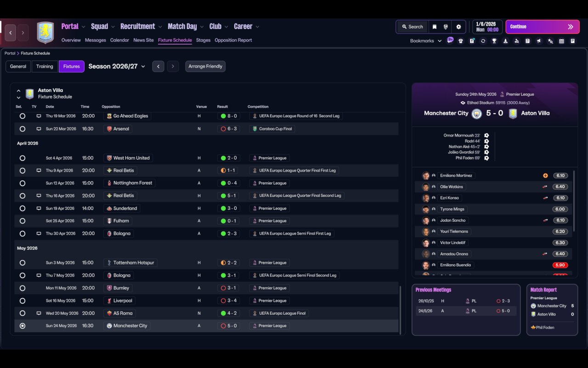The width and height of the screenshot is (588, 368).
Task: Click the Aston Villa club badge in the header
Action: click(x=45, y=33)
